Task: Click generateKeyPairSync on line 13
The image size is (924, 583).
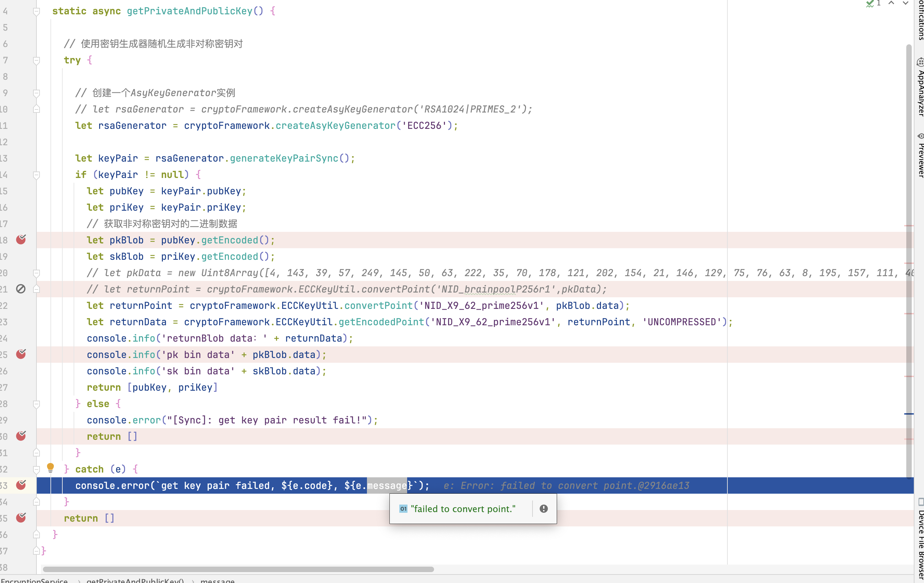Action: (284, 158)
